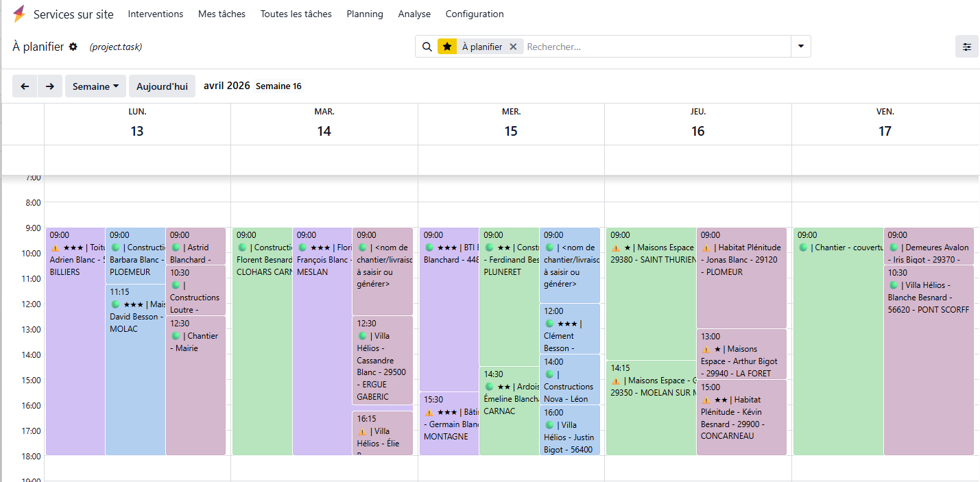The height and width of the screenshot is (482, 980).
Task: Click the magnifying glass search icon
Action: click(x=427, y=47)
